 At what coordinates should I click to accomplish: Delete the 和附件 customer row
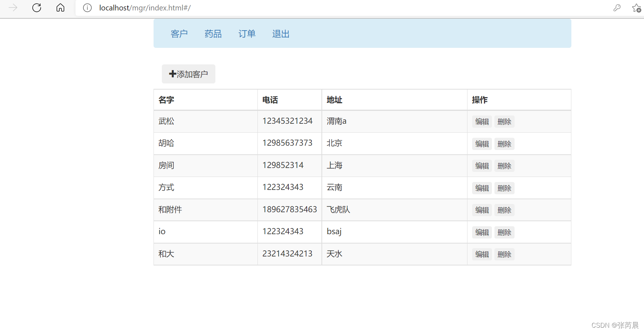[x=504, y=210]
